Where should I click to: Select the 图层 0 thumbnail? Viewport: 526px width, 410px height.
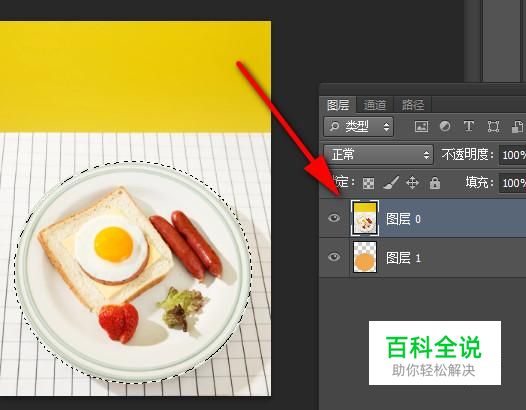365,218
